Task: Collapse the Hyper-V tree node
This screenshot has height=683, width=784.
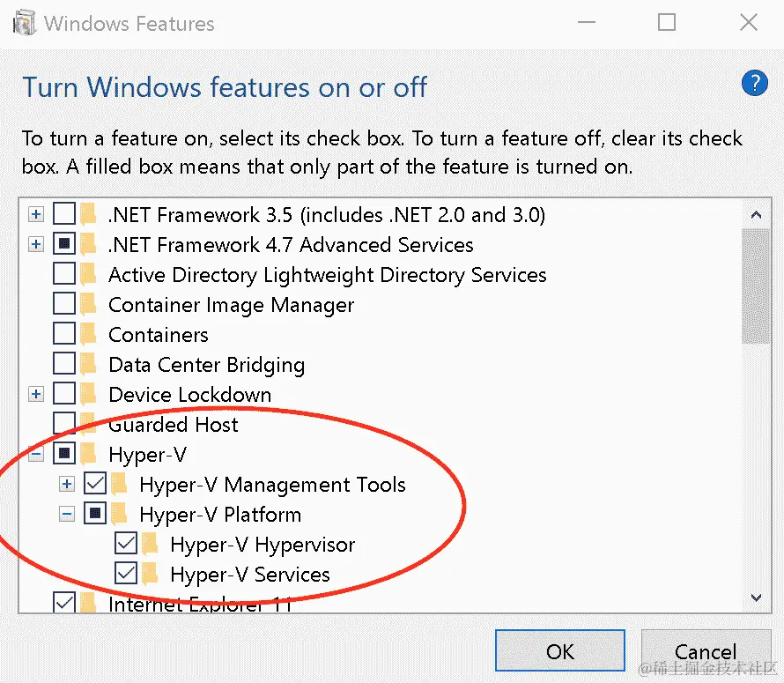Action: point(36,455)
